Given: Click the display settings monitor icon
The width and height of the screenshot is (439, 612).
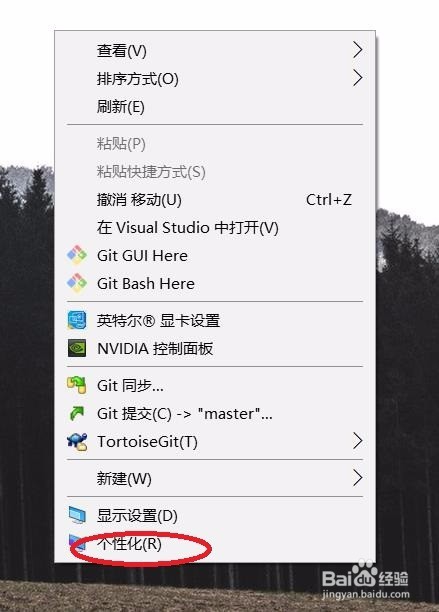Looking at the screenshot, I should click(77, 515).
